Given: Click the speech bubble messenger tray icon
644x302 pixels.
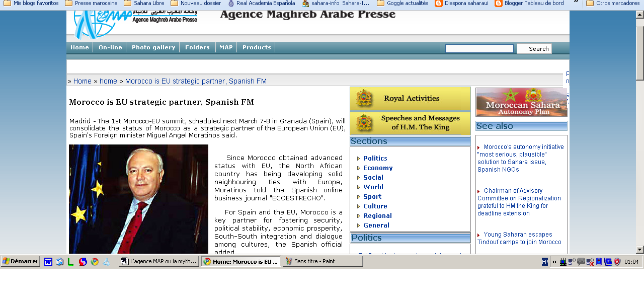Looking at the screenshot, I should [581, 262].
